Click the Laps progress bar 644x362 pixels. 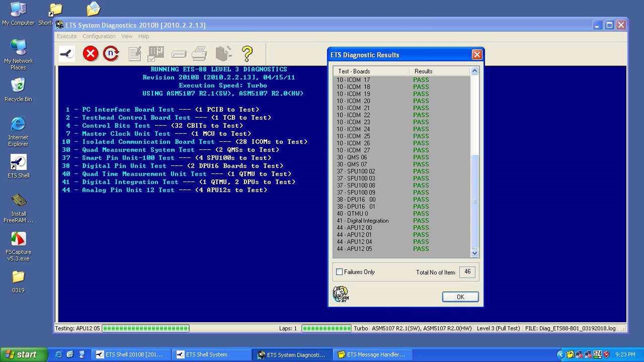click(x=326, y=328)
